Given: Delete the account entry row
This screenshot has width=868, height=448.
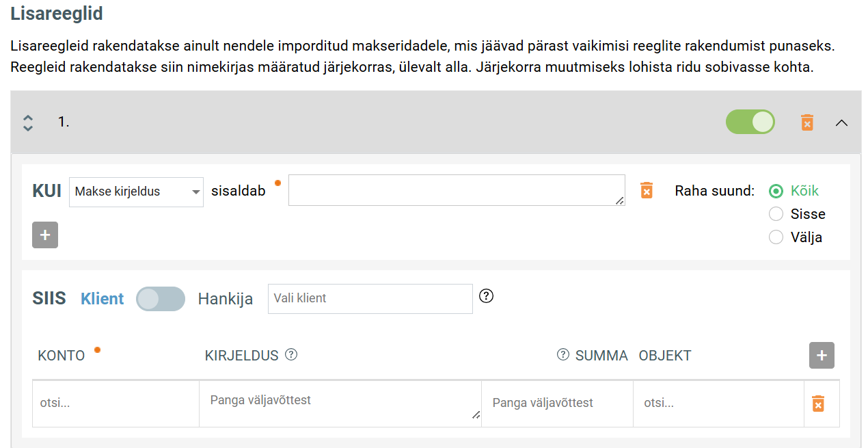Looking at the screenshot, I should (818, 404).
